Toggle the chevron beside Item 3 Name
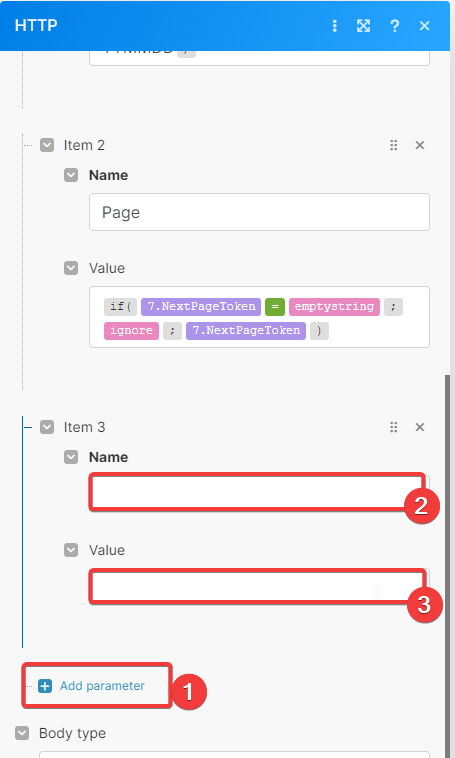Screen dimensions: 455x758 [x=71, y=457]
